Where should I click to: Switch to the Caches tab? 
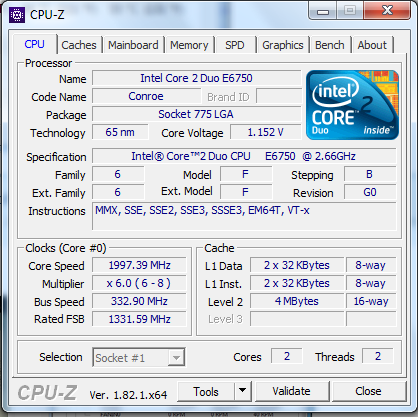79,45
